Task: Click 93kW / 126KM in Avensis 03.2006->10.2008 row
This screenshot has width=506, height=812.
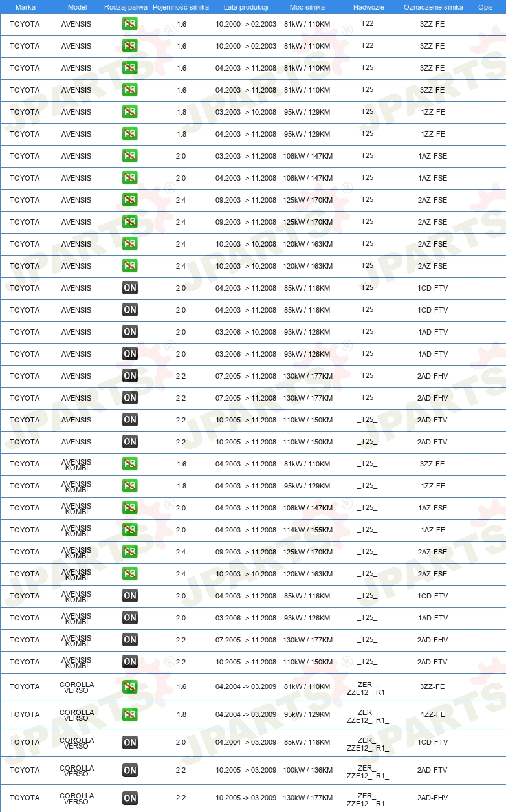Action: pyautogui.click(x=308, y=332)
